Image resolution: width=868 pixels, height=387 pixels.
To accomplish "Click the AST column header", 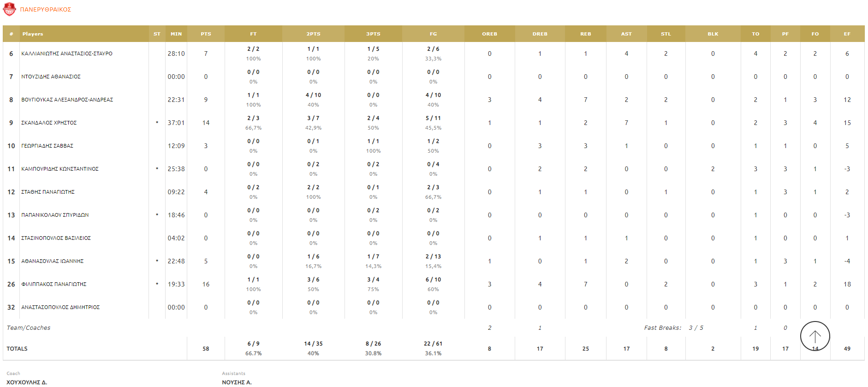I will tap(626, 34).
